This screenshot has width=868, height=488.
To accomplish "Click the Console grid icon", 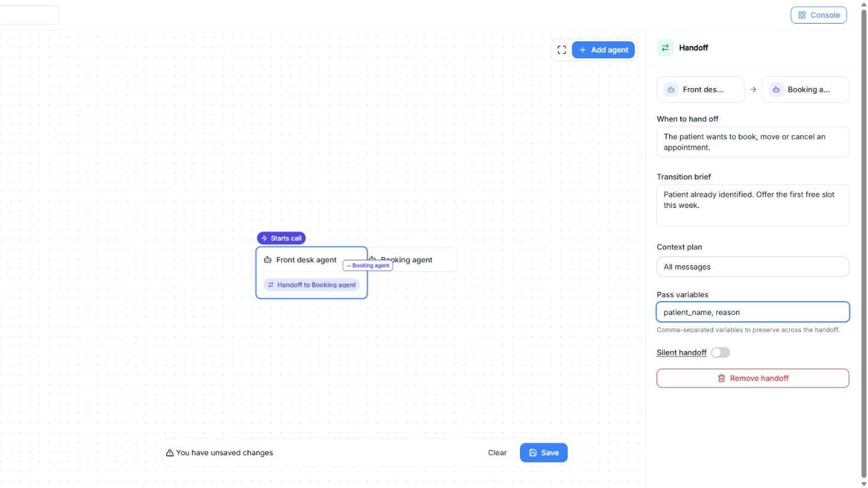I will click(802, 15).
